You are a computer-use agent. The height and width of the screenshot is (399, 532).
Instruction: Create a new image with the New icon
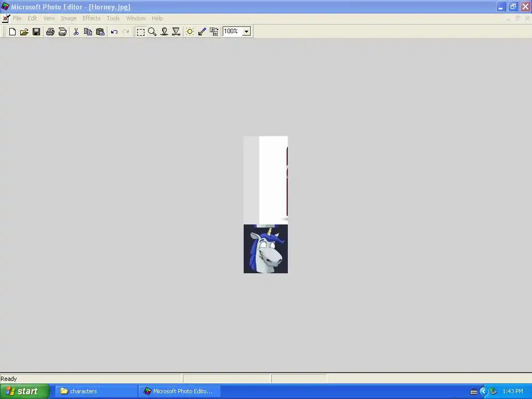[x=12, y=32]
